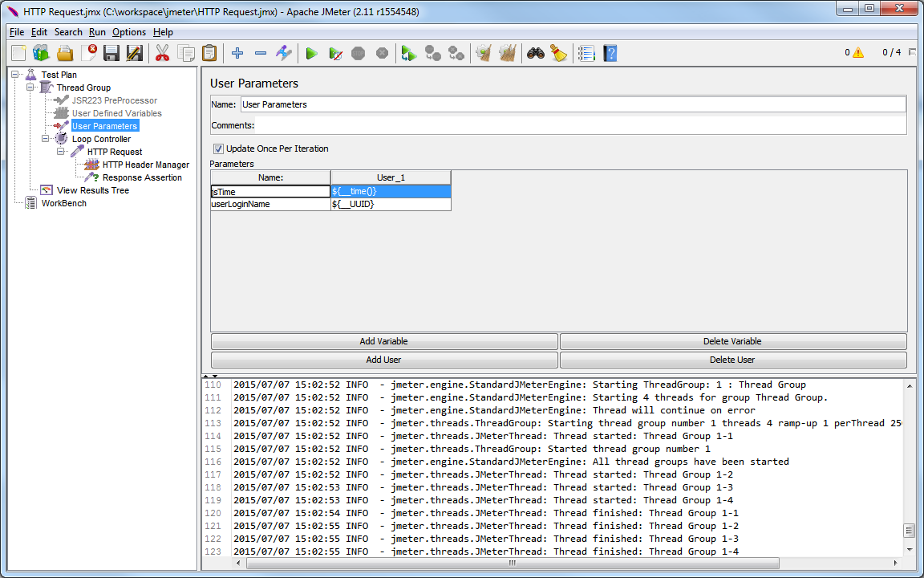The image size is (924, 578).
Task: Select Test Plan root label in the tree
Action: (x=59, y=75)
